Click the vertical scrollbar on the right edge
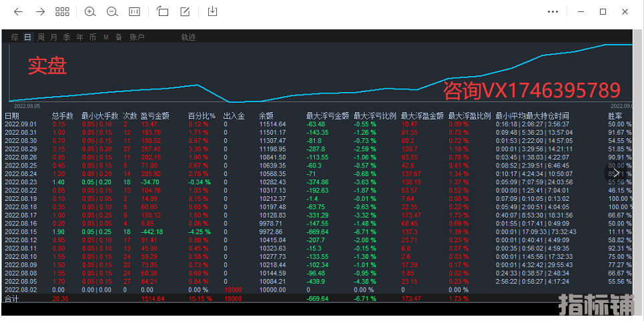The image size is (644, 321). tap(637, 167)
